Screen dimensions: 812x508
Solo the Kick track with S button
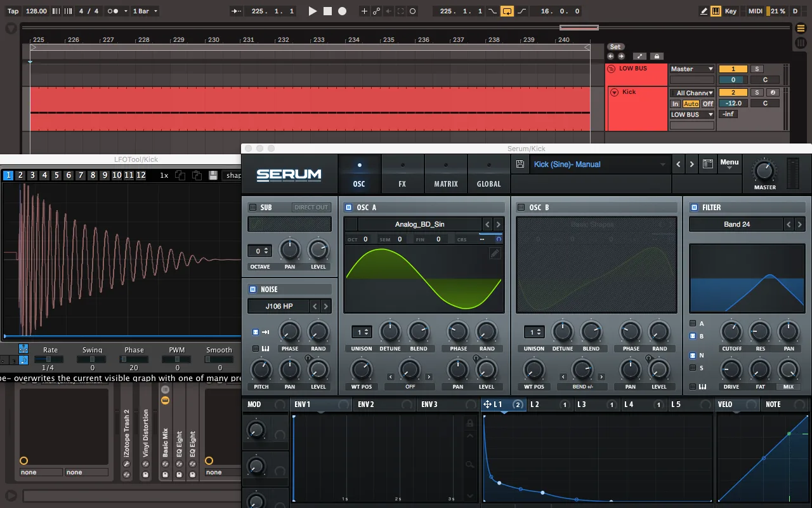click(757, 93)
